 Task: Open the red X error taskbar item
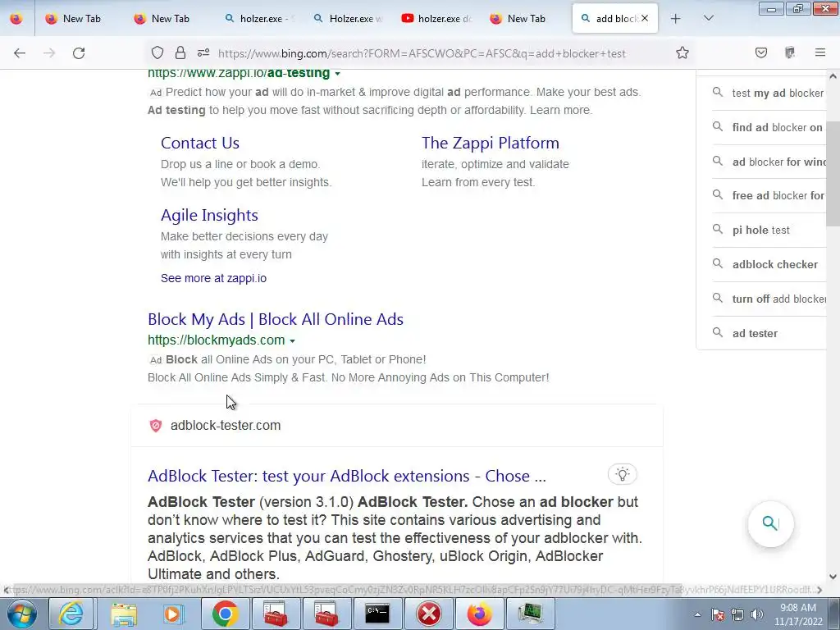pos(428,614)
